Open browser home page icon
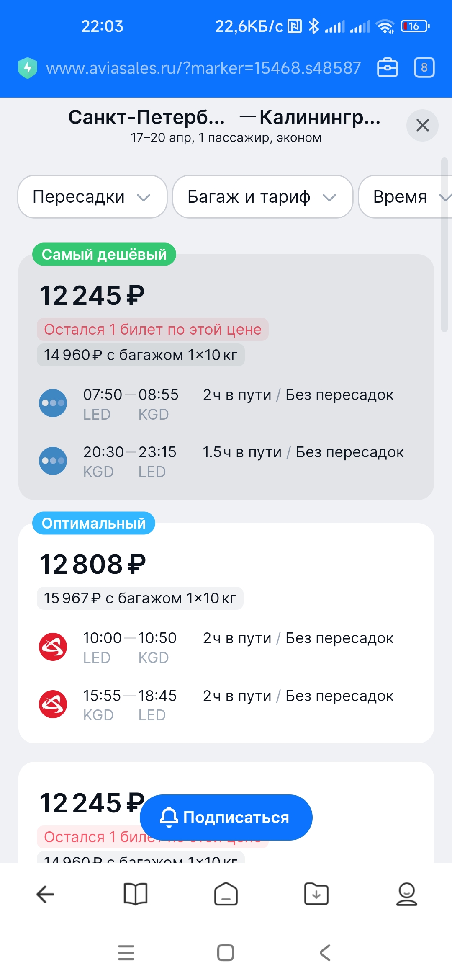This screenshot has height=980, width=452. point(226,895)
